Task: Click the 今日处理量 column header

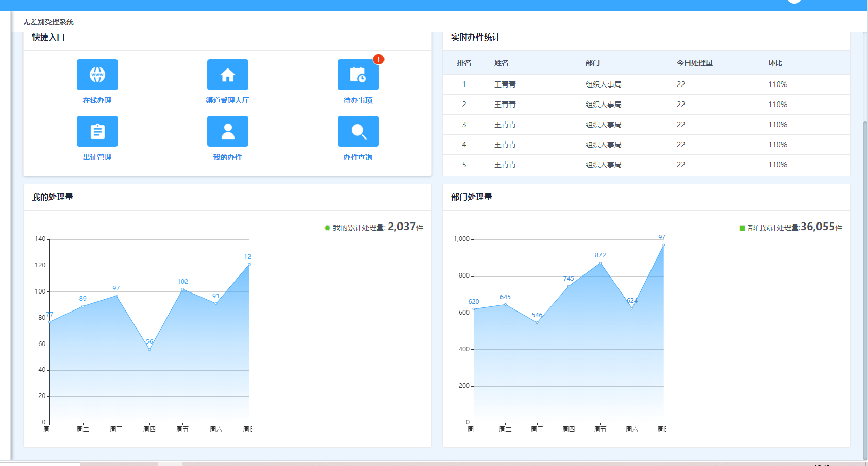Action: [695, 63]
